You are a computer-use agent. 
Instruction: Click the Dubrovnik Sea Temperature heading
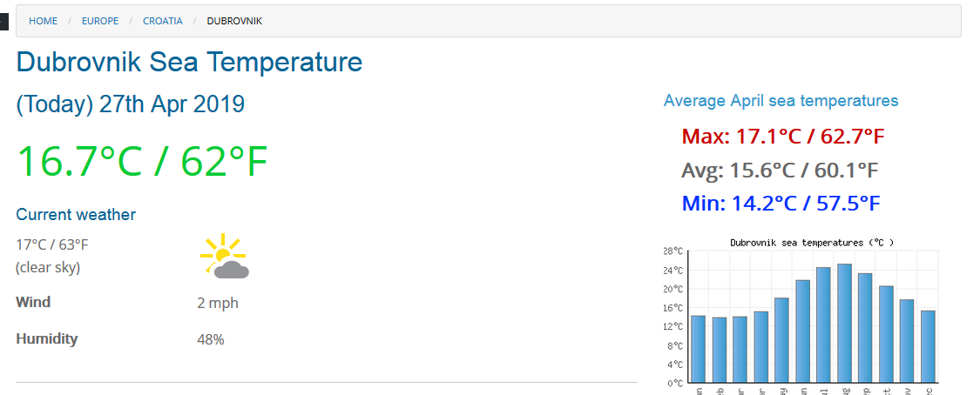[x=189, y=63]
